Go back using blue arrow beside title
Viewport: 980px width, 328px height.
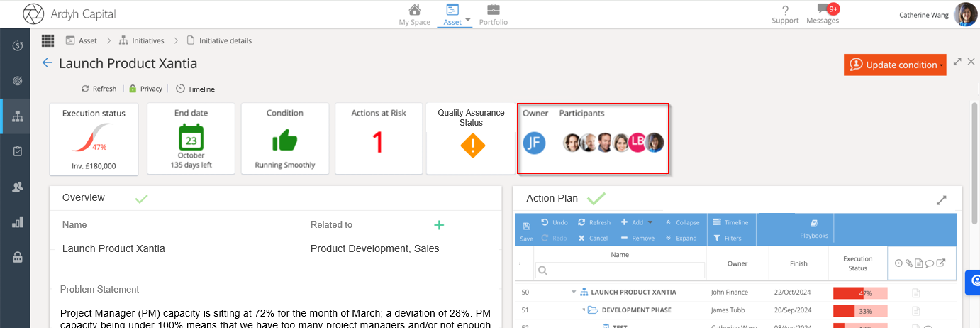tap(48, 63)
